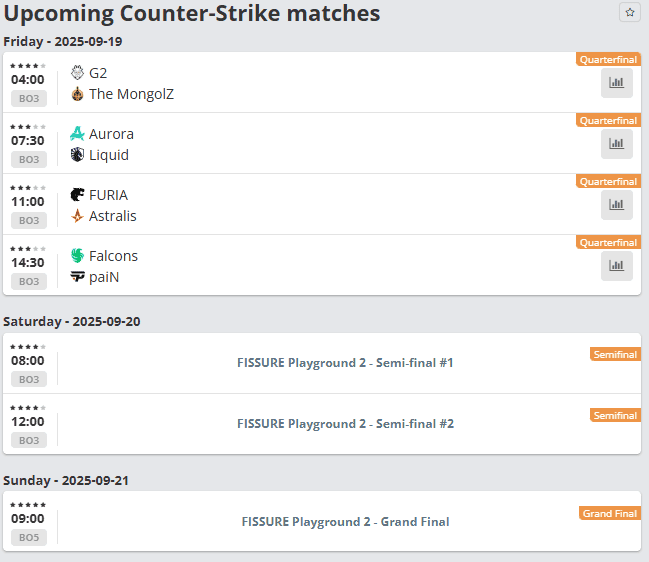Open stats icon for Aurora vs Liquid match

616,144
